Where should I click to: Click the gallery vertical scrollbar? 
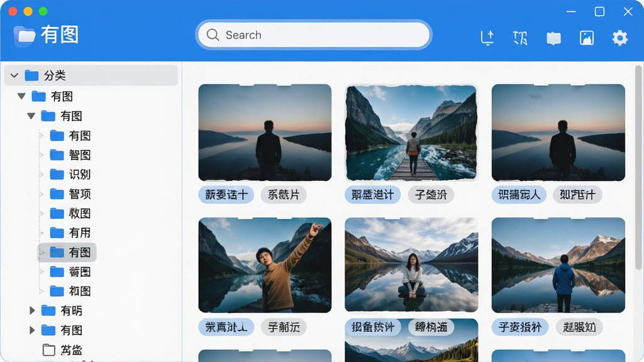tap(638, 167)
